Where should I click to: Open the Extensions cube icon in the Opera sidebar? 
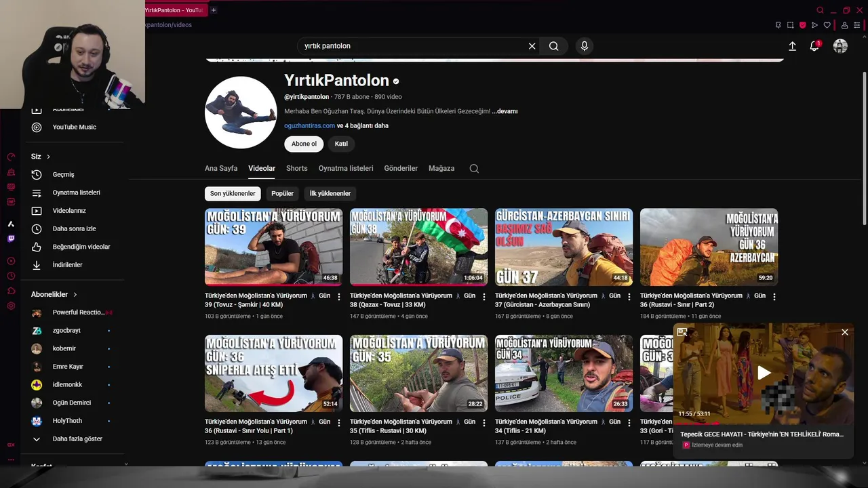pos(11,291)
